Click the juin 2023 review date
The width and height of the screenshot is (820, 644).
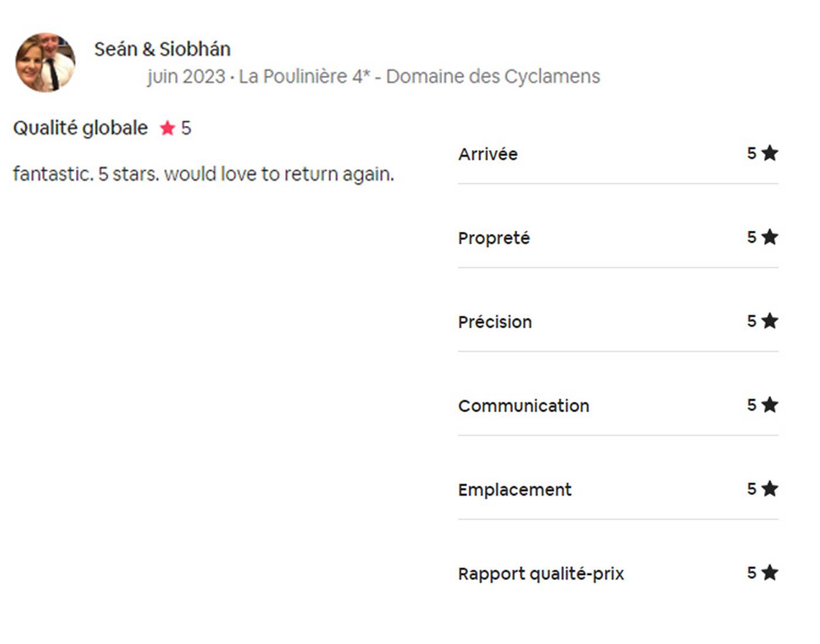186,77
